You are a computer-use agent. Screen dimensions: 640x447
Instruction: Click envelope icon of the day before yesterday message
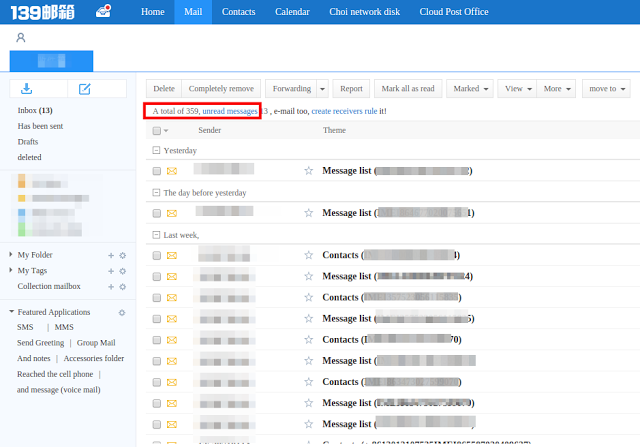coord(172,213)
